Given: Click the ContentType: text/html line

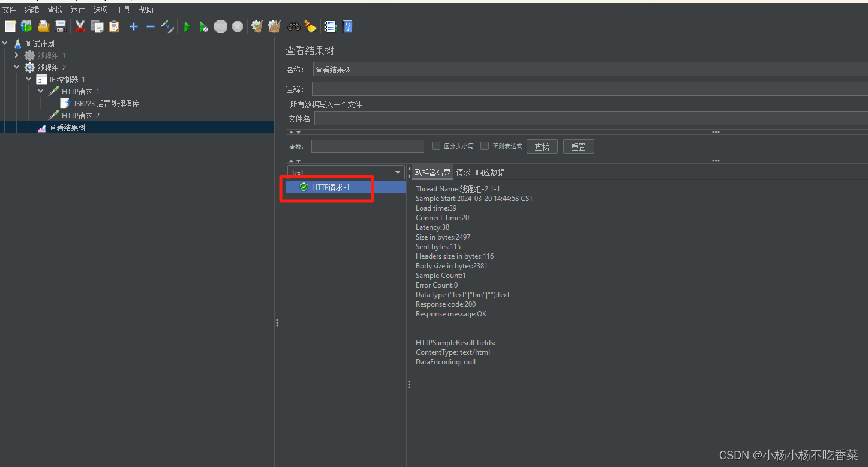Looking at the screenshot, I should [x=453, y=352].
